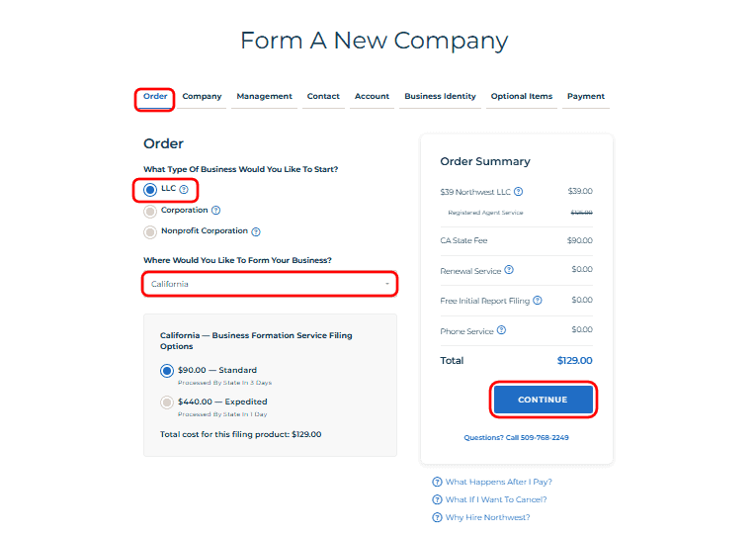This screenshot has height=536, width=756.
Task: Click Free Initial Report Filing help icon
Action: [538, 301]
